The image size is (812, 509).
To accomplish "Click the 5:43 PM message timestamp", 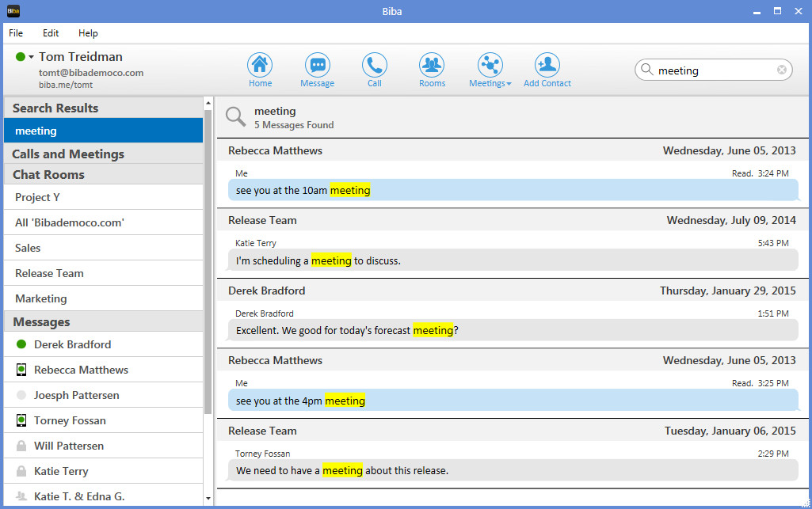I will coord(773,243).
